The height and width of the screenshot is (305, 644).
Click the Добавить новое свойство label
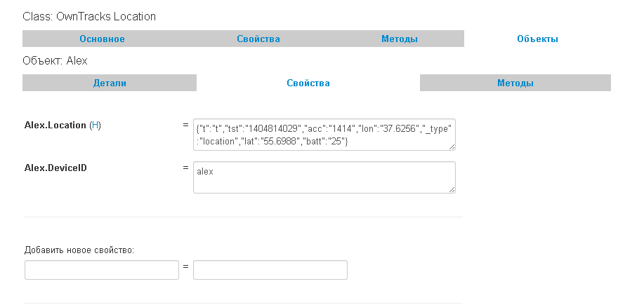click(79, 250)
